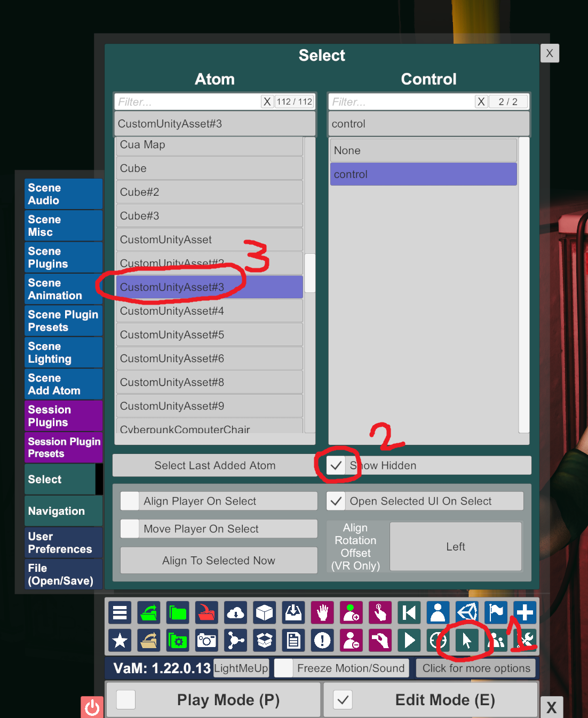This screenshot has height=718, width=588.
Task: Click the LightMeUp button
Action: [x=241, y=668]
